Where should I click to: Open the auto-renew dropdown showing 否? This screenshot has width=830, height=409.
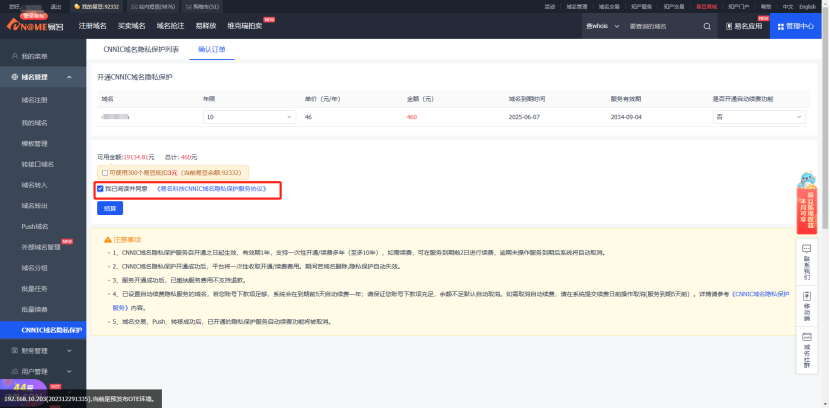[745, 117]
